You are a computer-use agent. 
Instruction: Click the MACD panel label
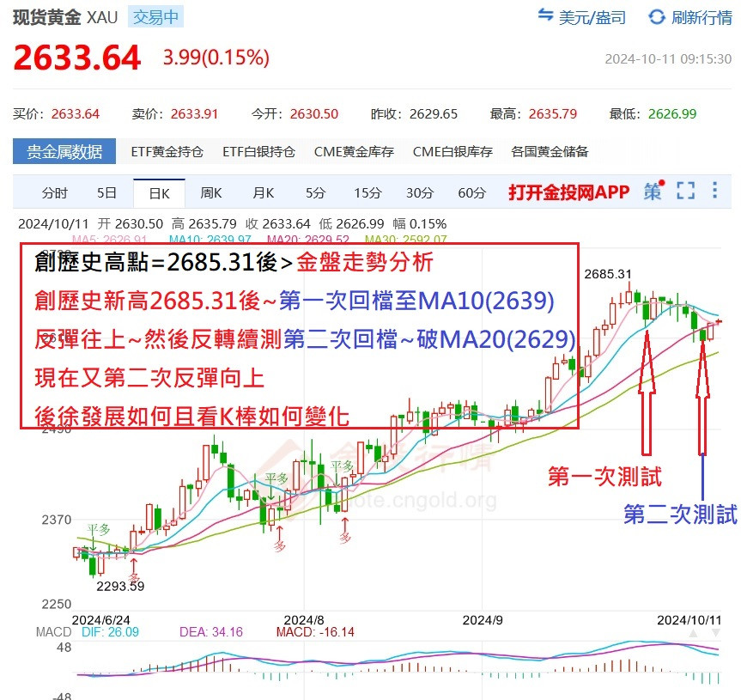[x=53, y=632]
